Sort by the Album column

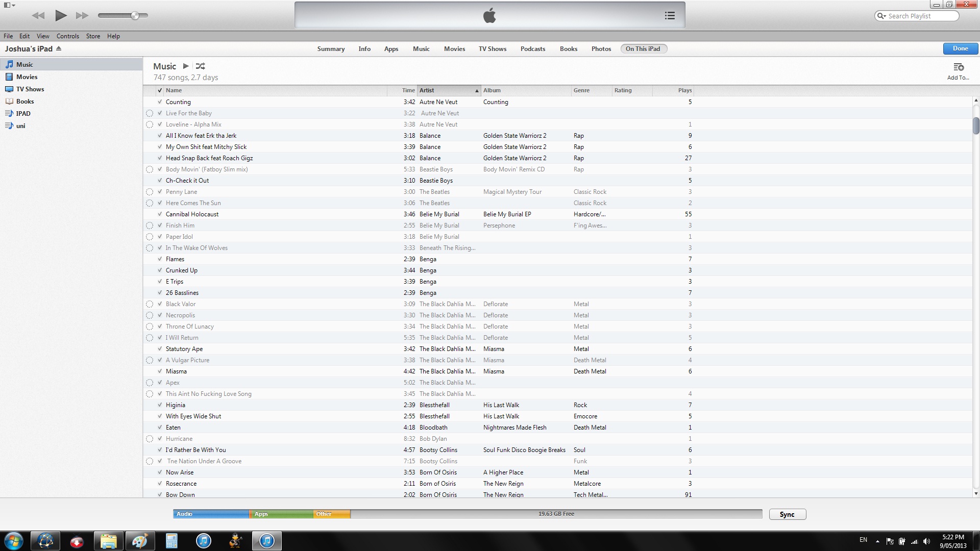pyautogui.click(x=526, y=90)
